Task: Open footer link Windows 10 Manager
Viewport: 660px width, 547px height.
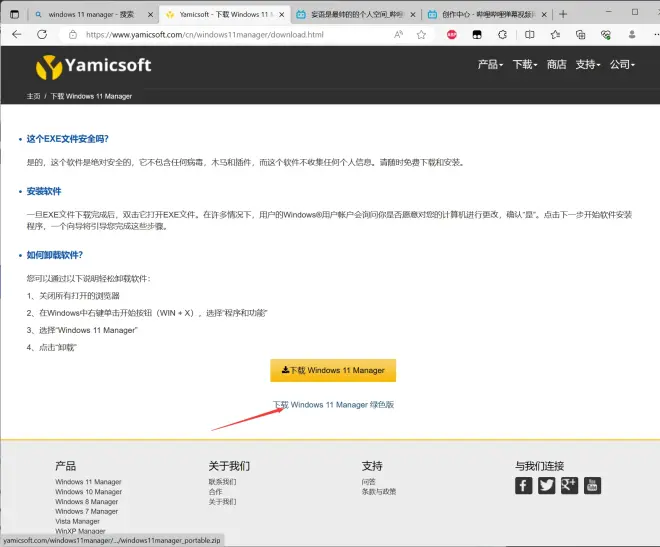Action: point(88,491)
